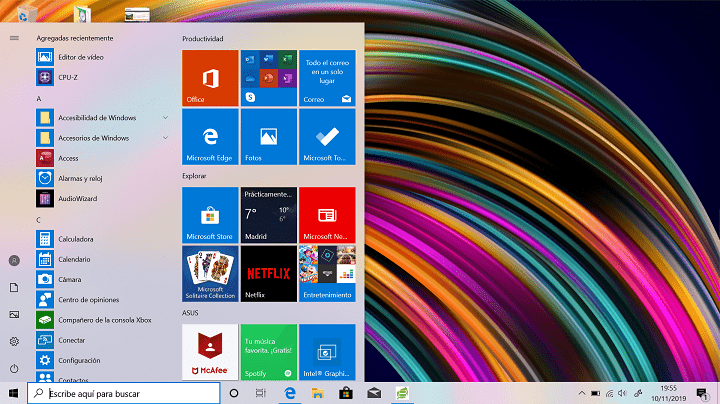Select the Productividad group header
The height and width of the screenshot is (404, 720).
[202, 39]
